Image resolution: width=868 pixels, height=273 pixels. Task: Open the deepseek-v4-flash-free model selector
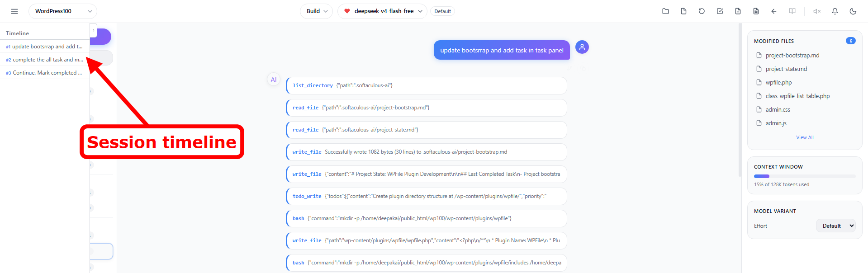pyautogui.click(x=382, y=11)
